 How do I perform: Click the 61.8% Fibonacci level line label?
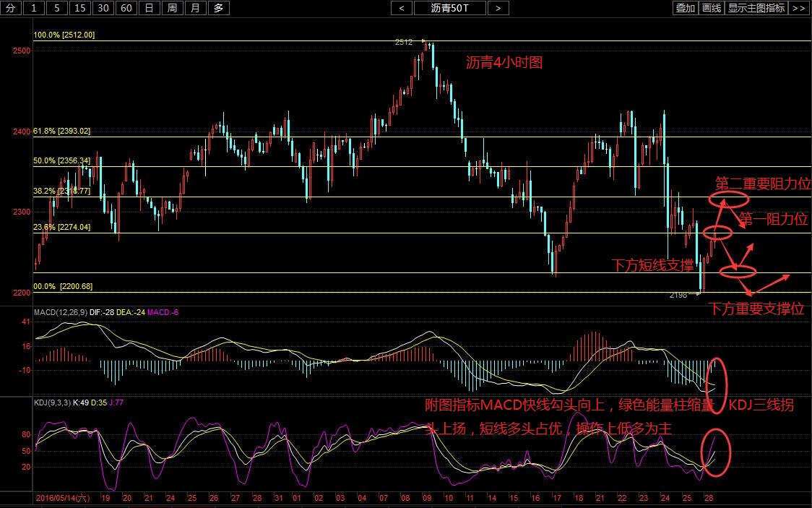[62, 131]
